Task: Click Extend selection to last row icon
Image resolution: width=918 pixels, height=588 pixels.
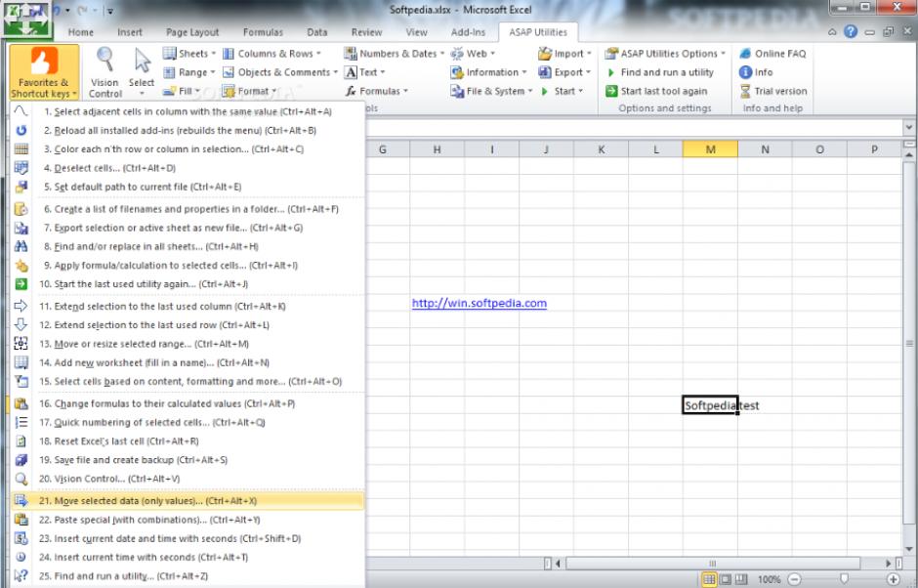Action: tap(21, 324)
